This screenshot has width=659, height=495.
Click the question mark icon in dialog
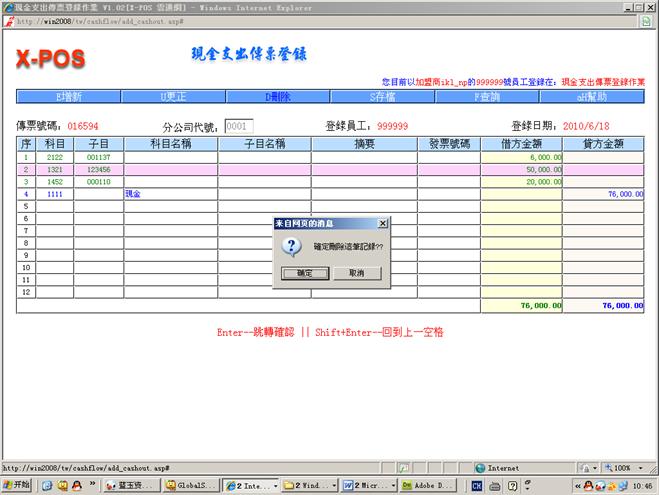click(x=290, y=246)
